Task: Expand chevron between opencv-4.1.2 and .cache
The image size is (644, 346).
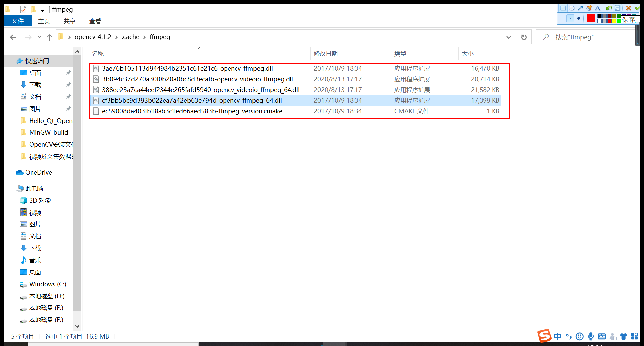Action: coord(117,37)
